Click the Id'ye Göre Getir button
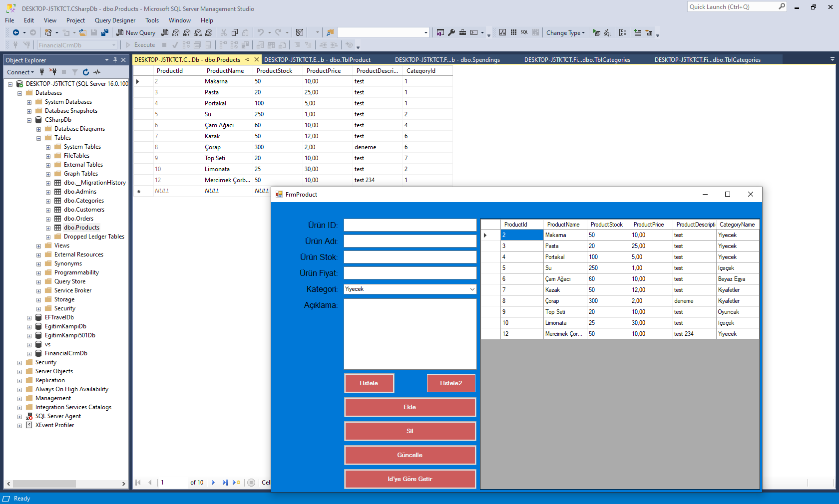Screen dimensions: 839x504 click(410, 479)
